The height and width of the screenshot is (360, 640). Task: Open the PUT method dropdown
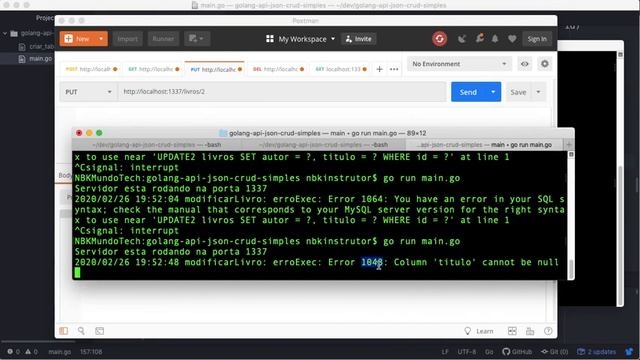coord(88,92)
